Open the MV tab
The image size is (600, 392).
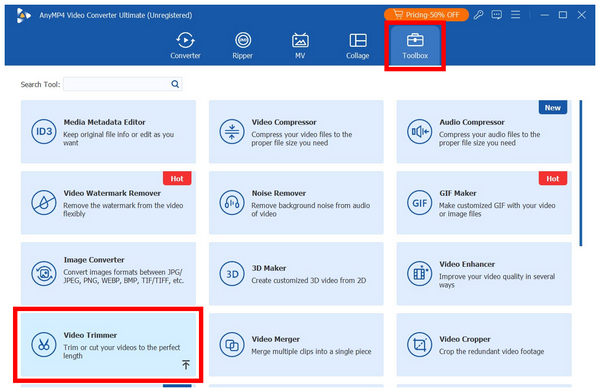(300, 46)
